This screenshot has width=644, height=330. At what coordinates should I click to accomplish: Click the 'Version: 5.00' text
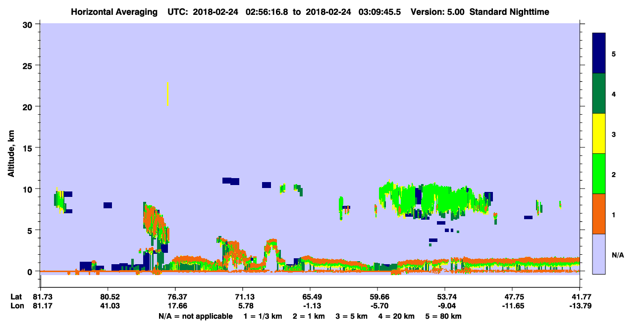click(437, 11)
